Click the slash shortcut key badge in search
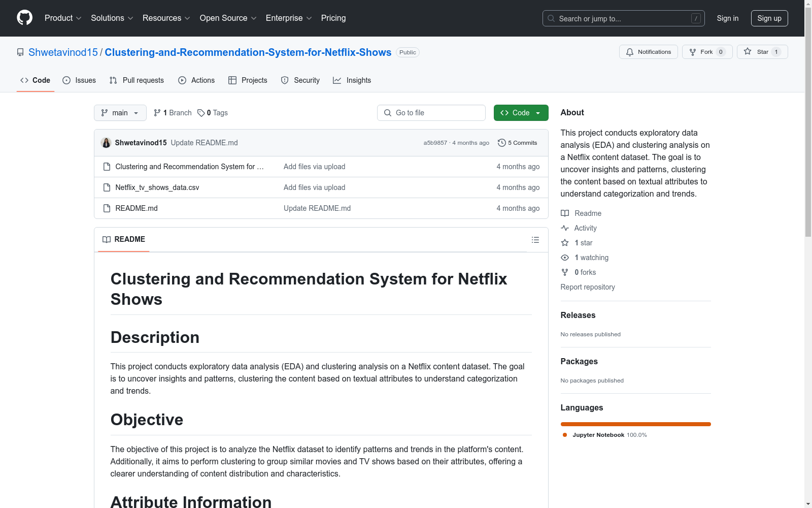Screen dimensions: 812x508 [x=696, y=18]
